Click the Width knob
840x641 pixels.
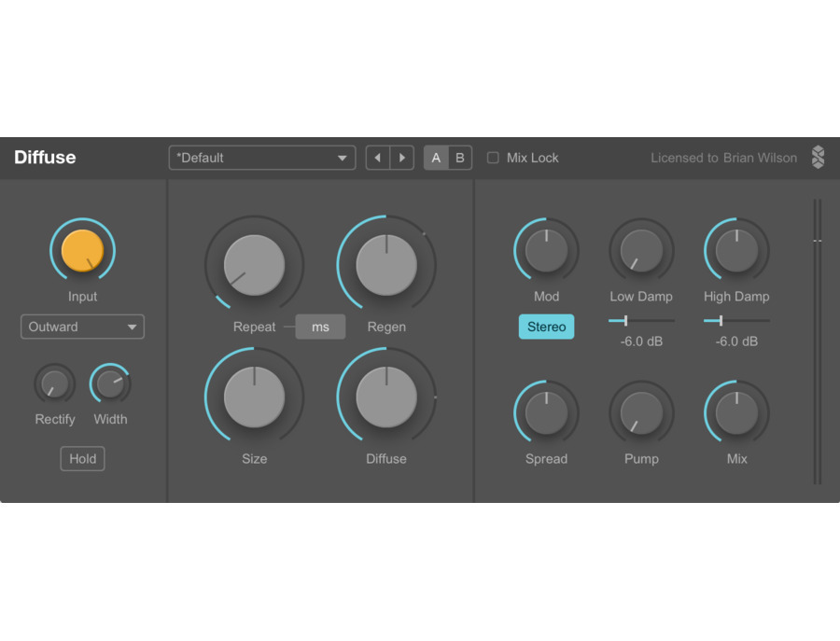click(110, 384)
